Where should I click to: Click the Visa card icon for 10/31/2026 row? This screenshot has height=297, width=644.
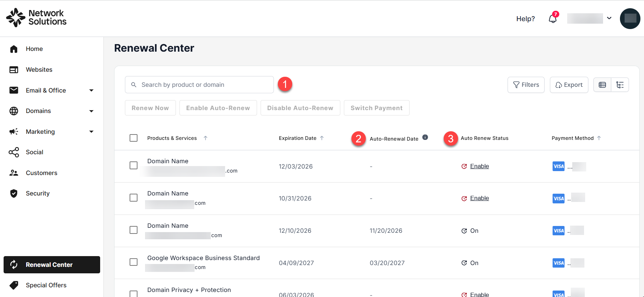click(x=559, y=198)
